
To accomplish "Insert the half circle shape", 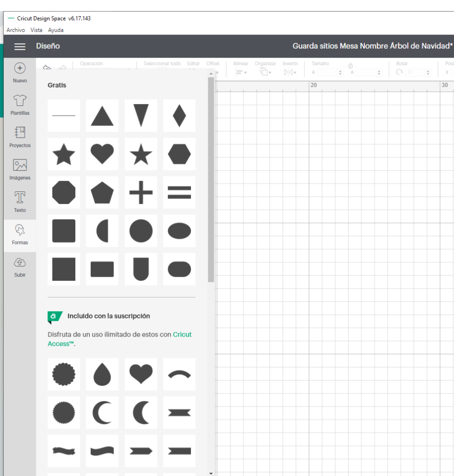I will tap(102, 231).
